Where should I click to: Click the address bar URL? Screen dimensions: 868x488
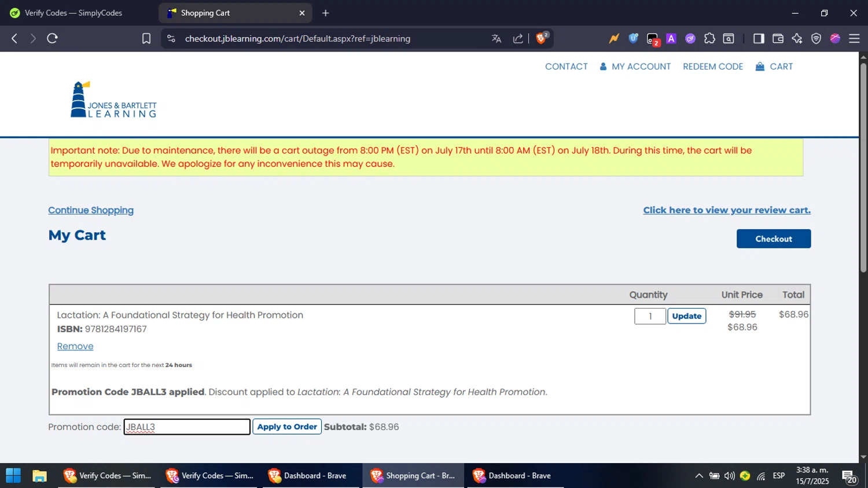(297, 39)
